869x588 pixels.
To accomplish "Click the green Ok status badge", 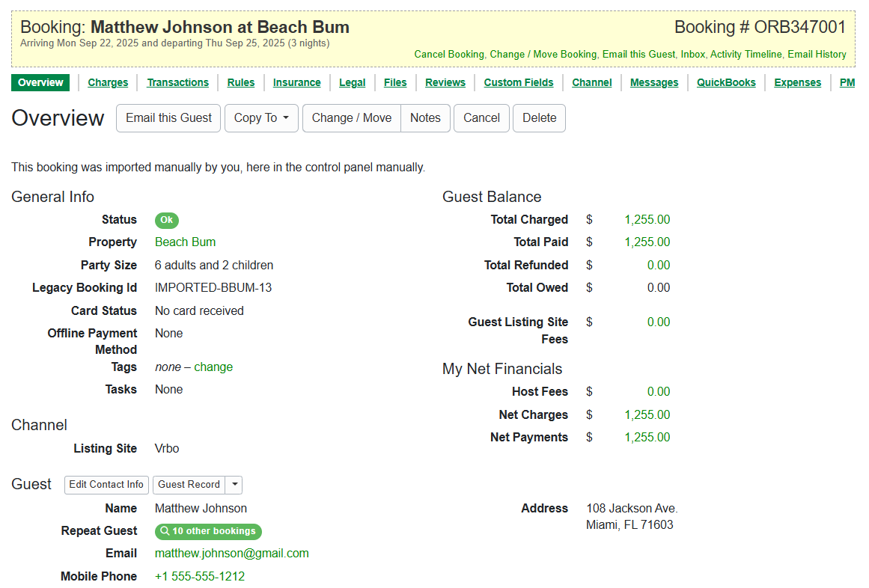I will 167,220.
